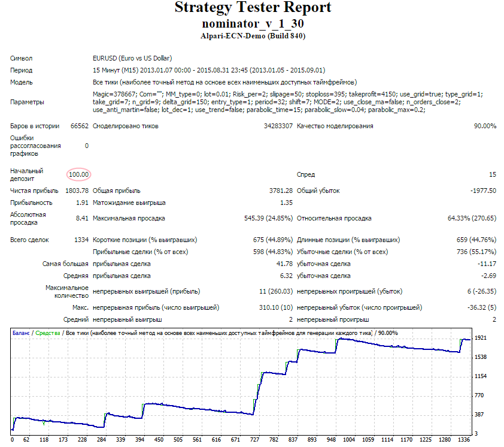Click Баров в истории value 66562
This screenshot has width=504, height=447.
coord(80,126)
